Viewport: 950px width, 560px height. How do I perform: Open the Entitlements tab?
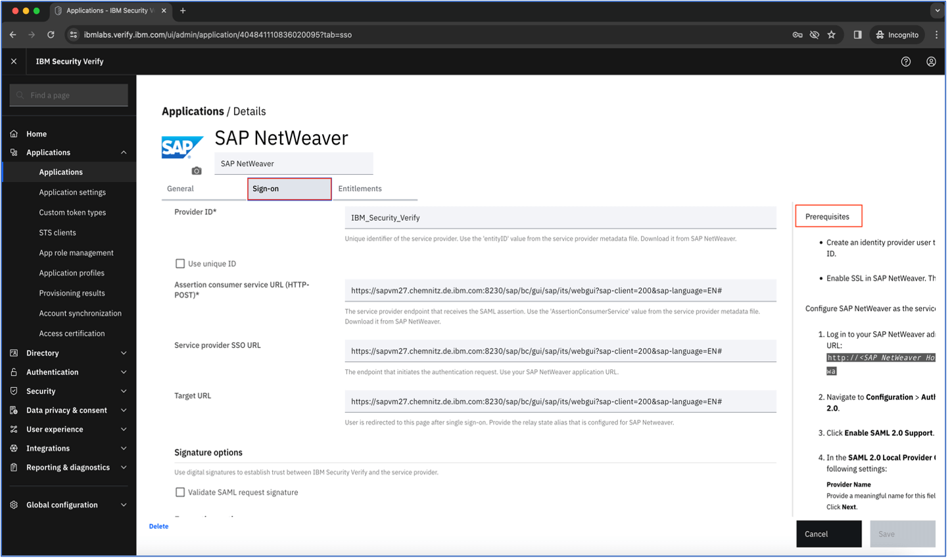[x=360, y=189]
